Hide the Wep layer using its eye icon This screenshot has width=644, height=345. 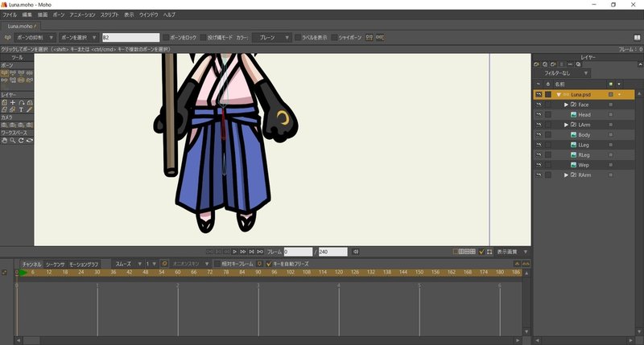click(539, 165)
